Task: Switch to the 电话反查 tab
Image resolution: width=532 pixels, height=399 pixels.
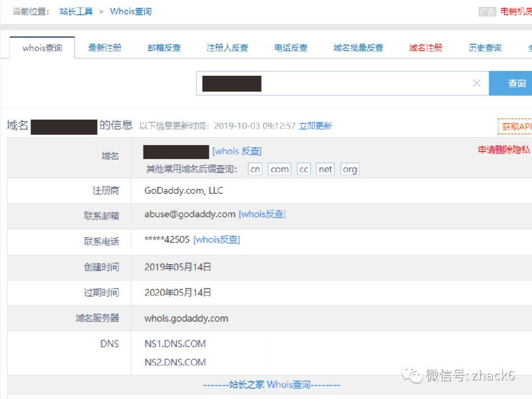Action: [291, 47]
